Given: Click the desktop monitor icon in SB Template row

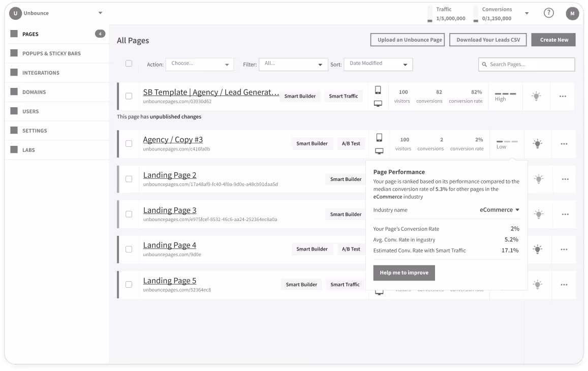Looking at the screenshot, I should [378, 104].
